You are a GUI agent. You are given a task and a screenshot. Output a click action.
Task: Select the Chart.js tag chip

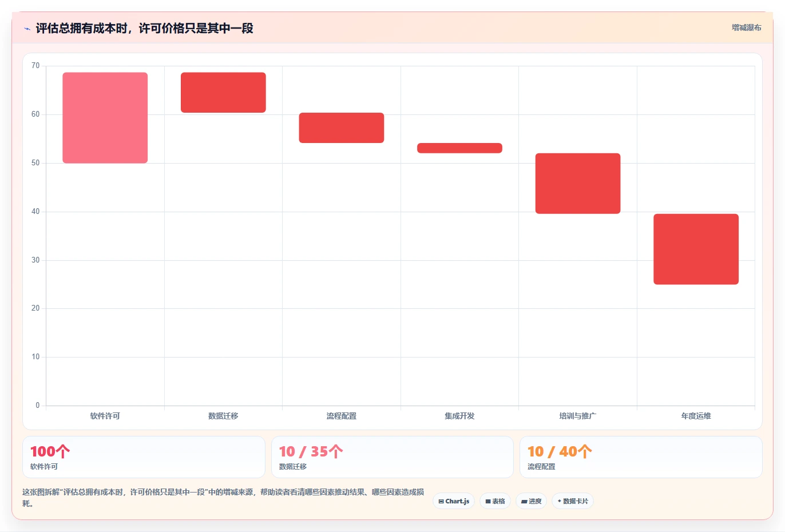[x=454, y=501]
